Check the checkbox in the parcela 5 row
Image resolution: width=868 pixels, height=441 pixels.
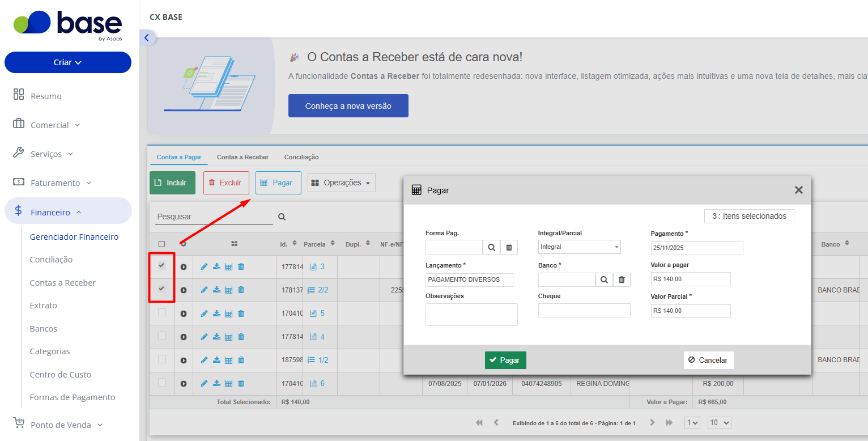tap(161, 312)
